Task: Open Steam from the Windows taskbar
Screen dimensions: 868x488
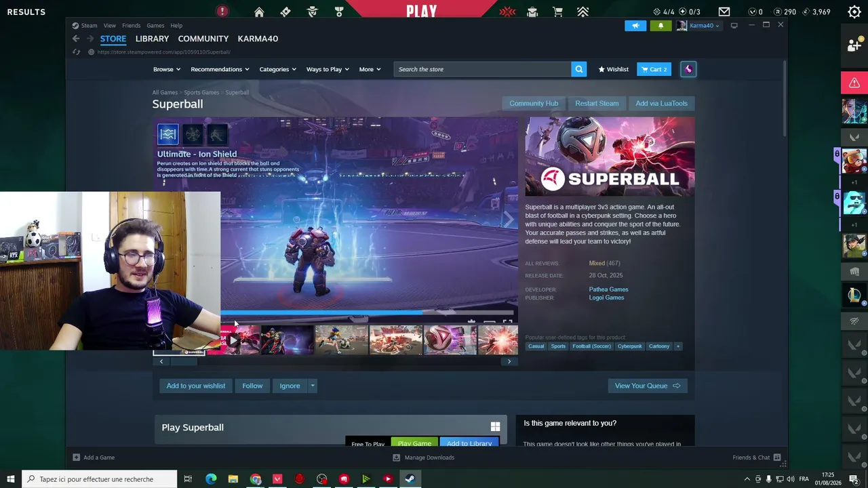Action: tap(410, 479)
